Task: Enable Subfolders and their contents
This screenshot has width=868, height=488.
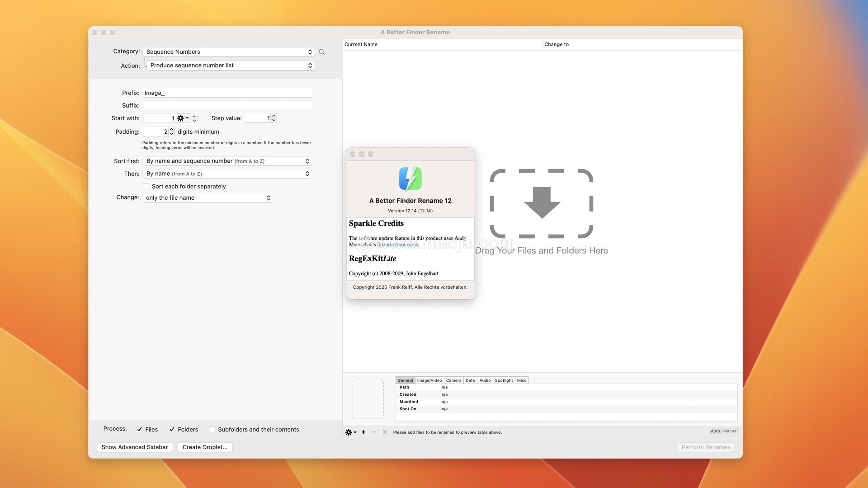Action: [x=212, y=430]
